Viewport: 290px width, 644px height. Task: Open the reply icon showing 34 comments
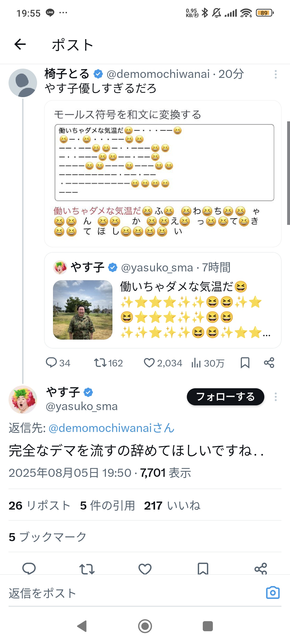58,363
